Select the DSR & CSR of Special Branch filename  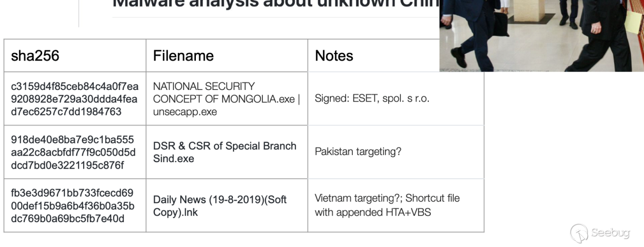pos(224,146)
